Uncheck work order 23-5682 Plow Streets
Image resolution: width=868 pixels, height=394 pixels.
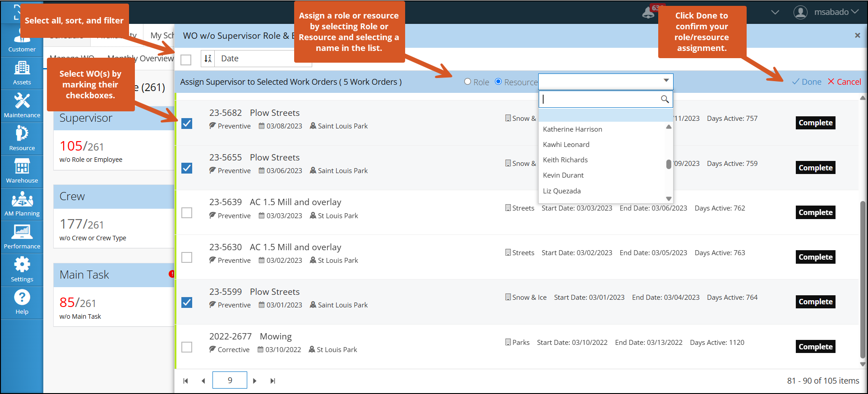point(187,124)
